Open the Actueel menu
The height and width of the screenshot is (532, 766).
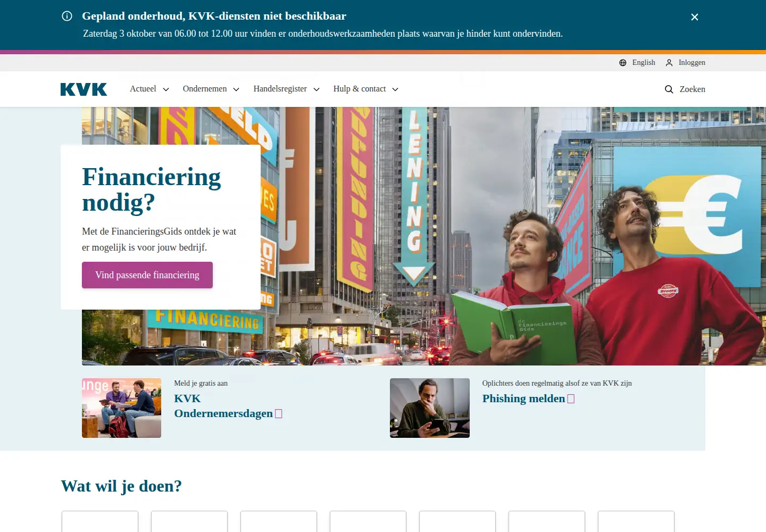[149, 89]
